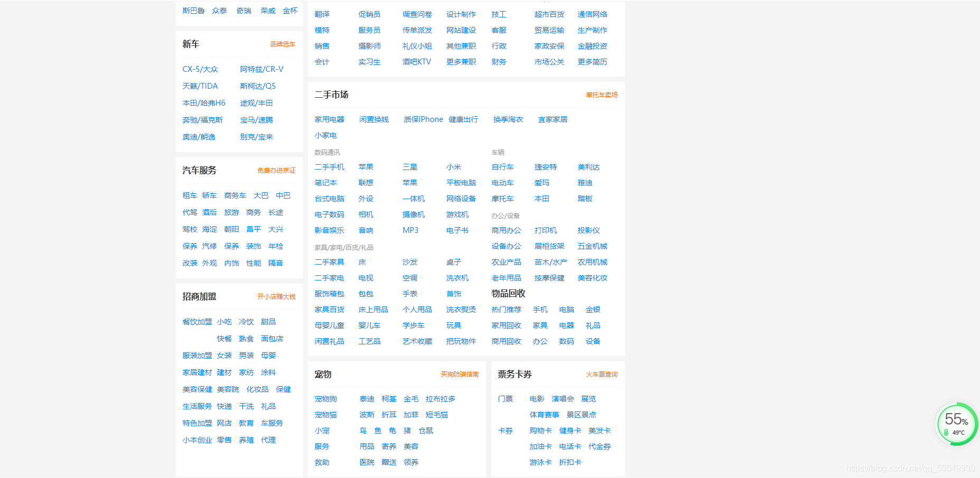Open the 艺术收藏 link
The image size is (980, 478).
417,341
